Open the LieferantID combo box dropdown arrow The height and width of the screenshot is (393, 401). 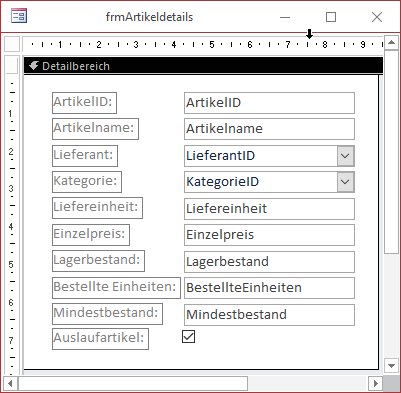345,156
